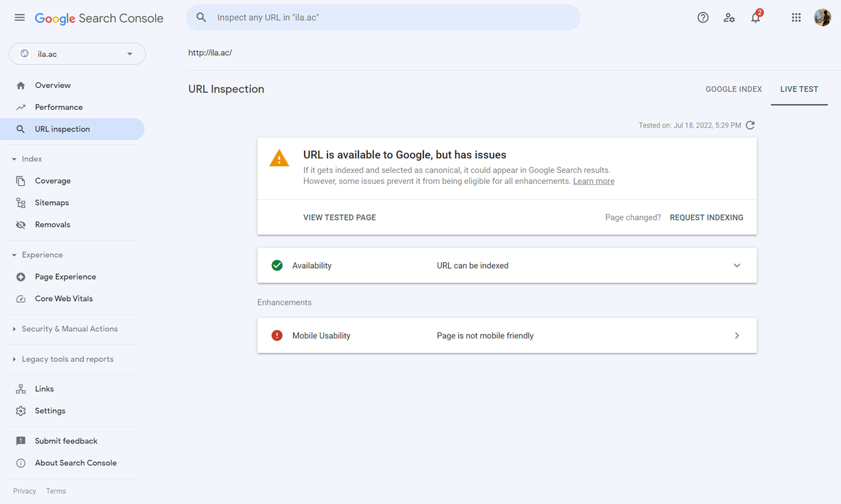Viewport: 841px width, 504px height.
Task: Collapse the Index sidebar group
Action: coord(14,159)
